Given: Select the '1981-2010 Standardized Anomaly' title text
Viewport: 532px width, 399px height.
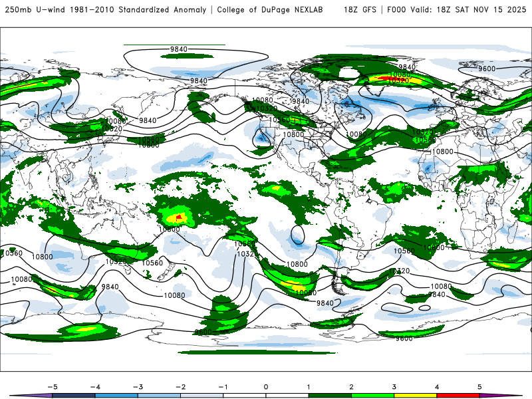Looking at the screenshot, I should click(138, 10).
